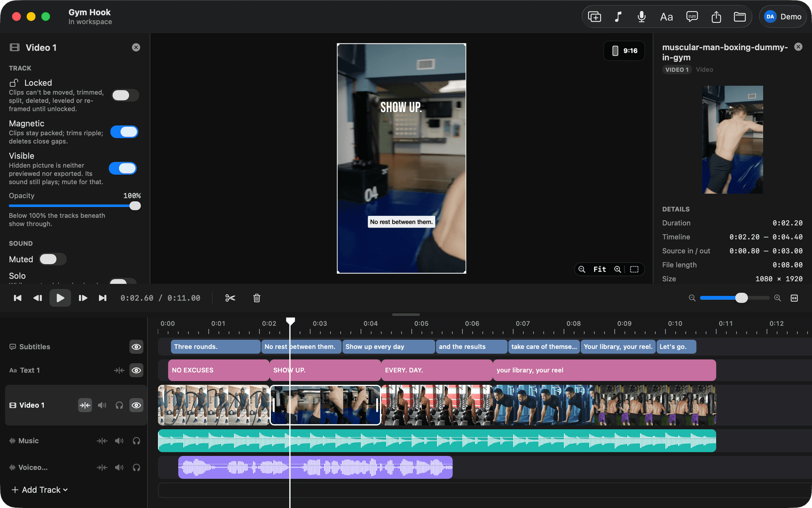Toggle the Locked track switch
The height and width of the screenshot is (508, 812).
click(125, 96)
